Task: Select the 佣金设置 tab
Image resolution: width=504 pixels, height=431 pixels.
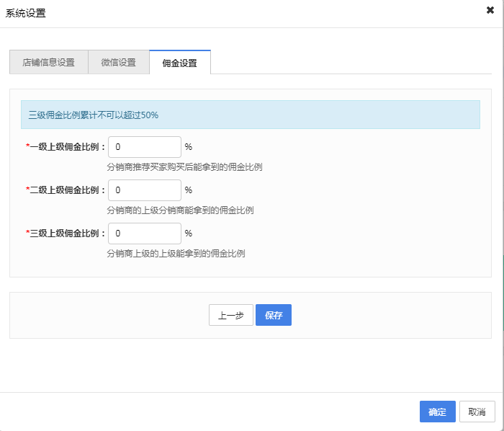Action: tap(179, 62)
